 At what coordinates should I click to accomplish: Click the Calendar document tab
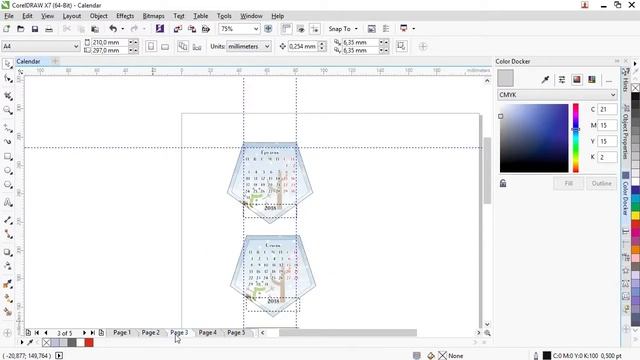point(28,61)
